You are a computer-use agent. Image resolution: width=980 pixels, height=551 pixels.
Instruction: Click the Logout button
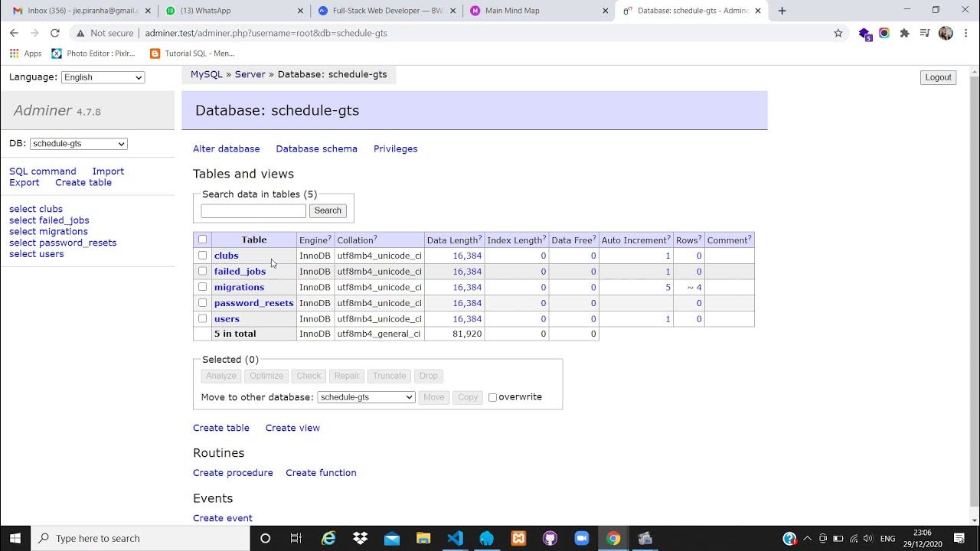[x=938, y=77]
